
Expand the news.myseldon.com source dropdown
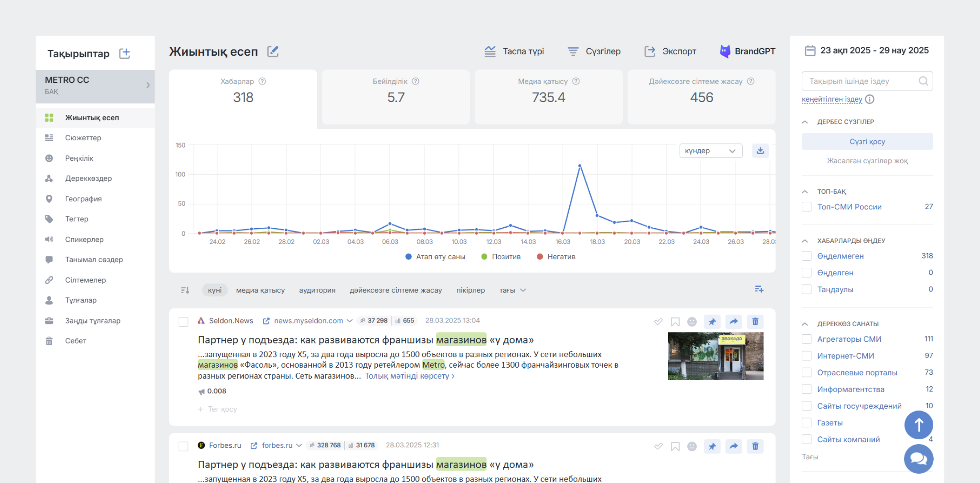[350, 321]
